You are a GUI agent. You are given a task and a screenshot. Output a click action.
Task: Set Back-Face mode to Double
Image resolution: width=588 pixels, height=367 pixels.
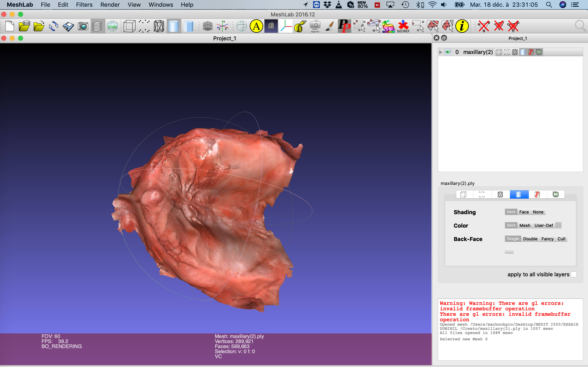[530, 239]
